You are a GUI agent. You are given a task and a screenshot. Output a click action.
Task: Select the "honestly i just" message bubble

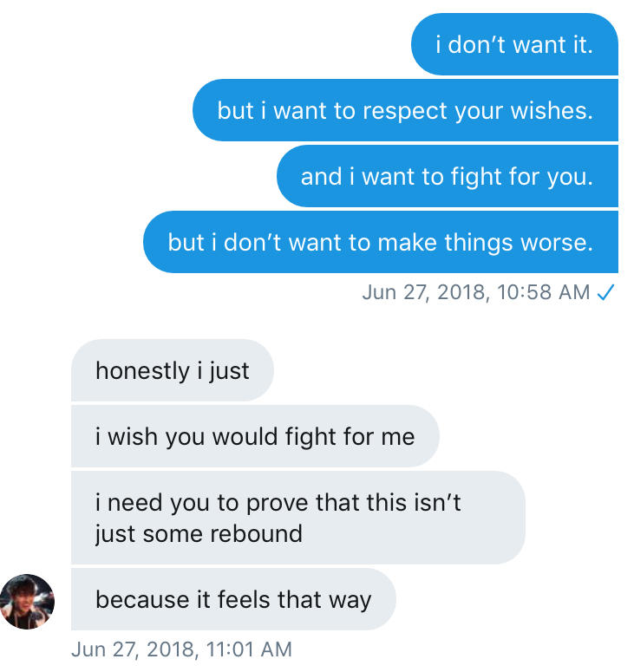coord(172,370)
